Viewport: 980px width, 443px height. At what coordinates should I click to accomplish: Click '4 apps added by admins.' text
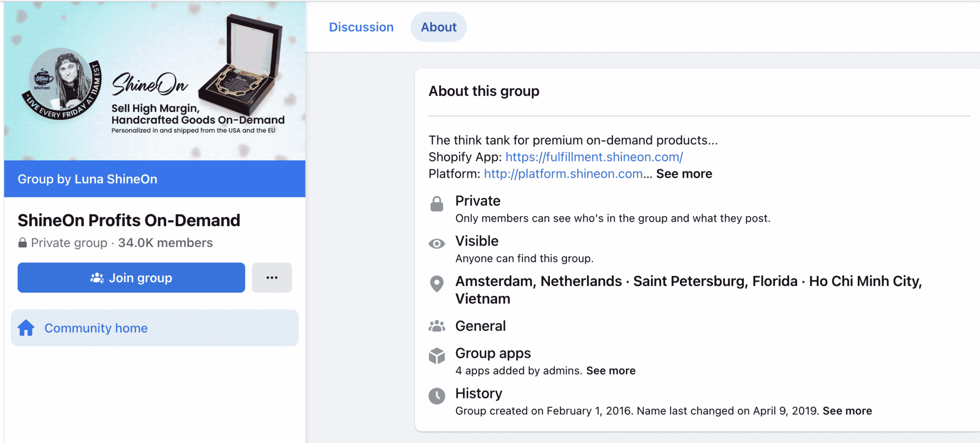519,371
